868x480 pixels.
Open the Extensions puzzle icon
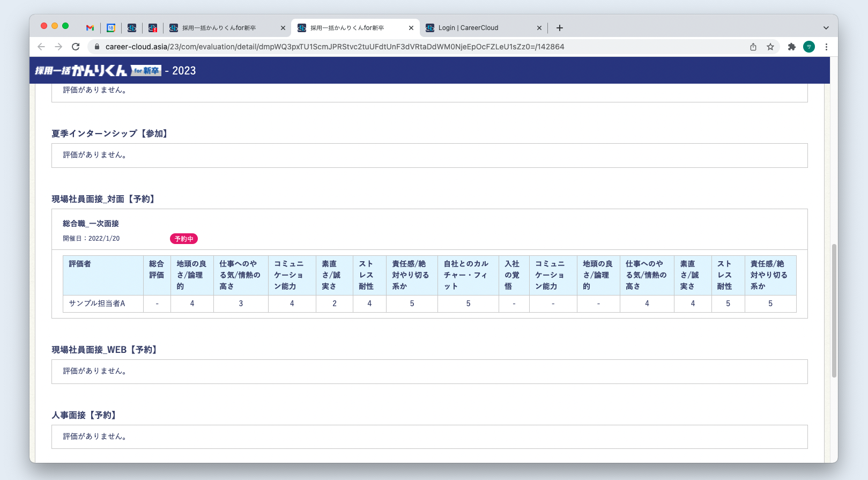(791, 47)
